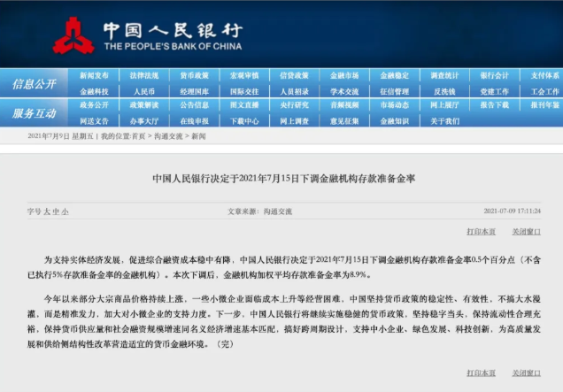
Task: Go to the 政策解读 section
Action: point(144,105)
